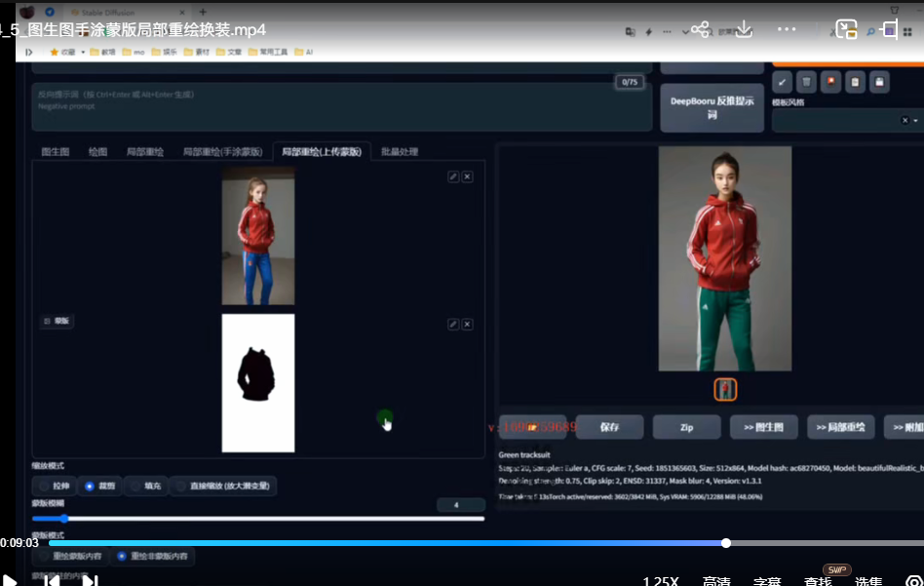This screenshot has height=586, width=924.
Task: Send result to 局部重绘 button
Action: 841,427
